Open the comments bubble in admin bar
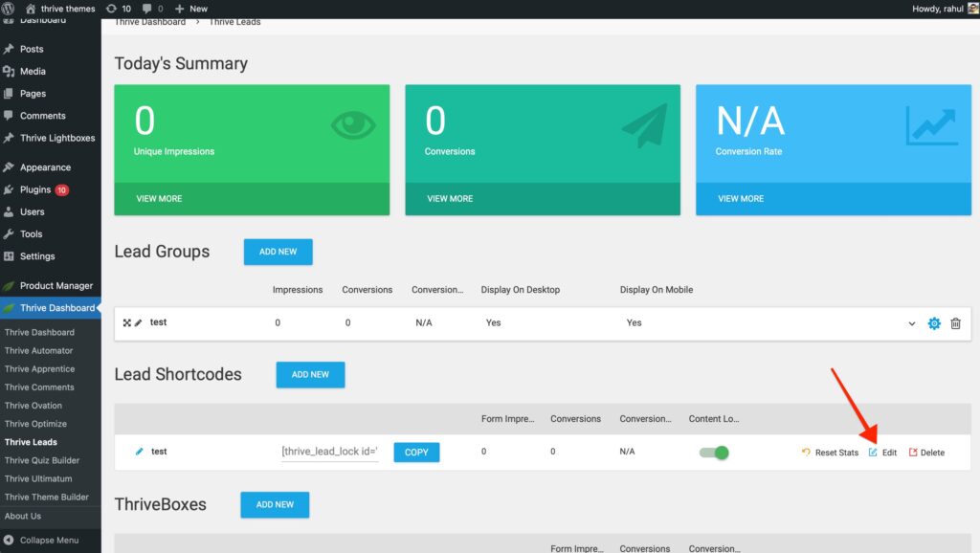Image resolution: width=980 pixels, height=553 pixels. [x=152, y=9]
